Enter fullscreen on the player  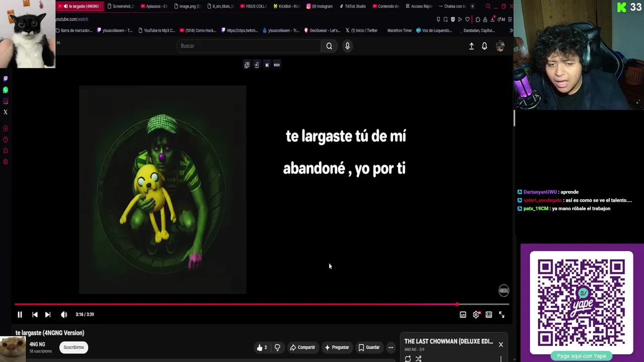tap(502, 315)
